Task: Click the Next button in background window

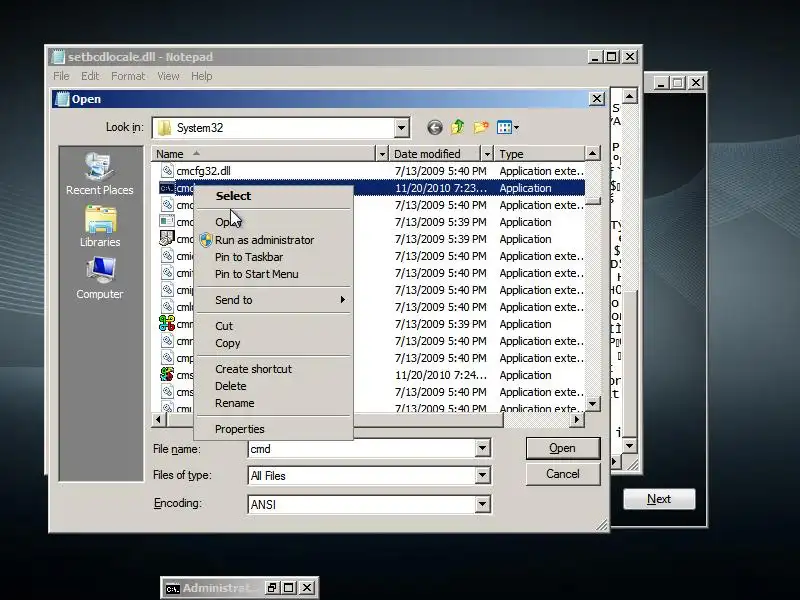Action: pyautogui.click(x=659, y=499)
